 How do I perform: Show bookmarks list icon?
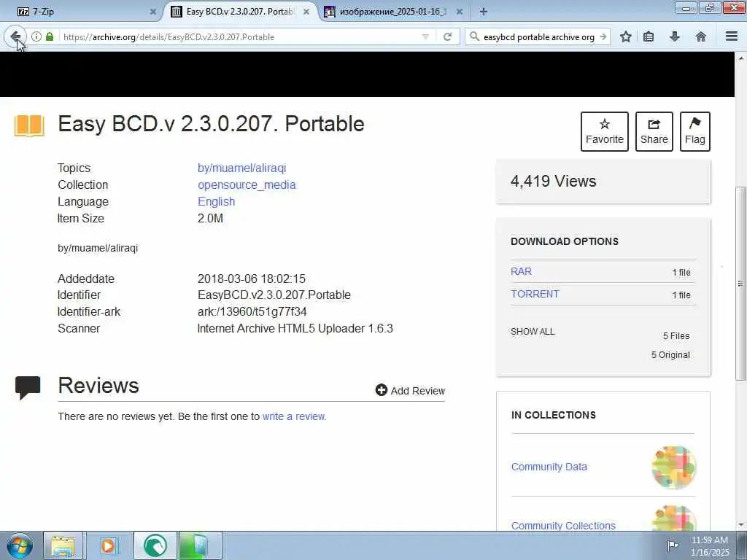pyautogui.click(x=649, y=36)
